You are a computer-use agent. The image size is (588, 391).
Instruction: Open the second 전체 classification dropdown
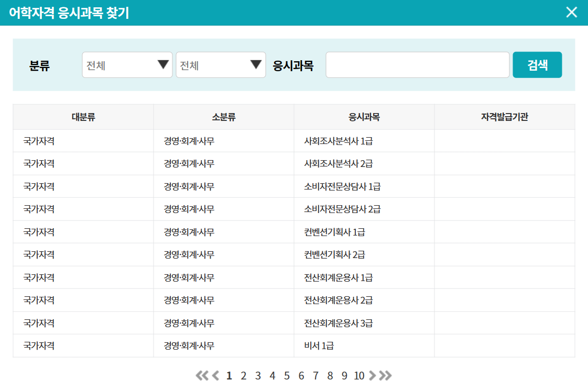coord(220,64)
